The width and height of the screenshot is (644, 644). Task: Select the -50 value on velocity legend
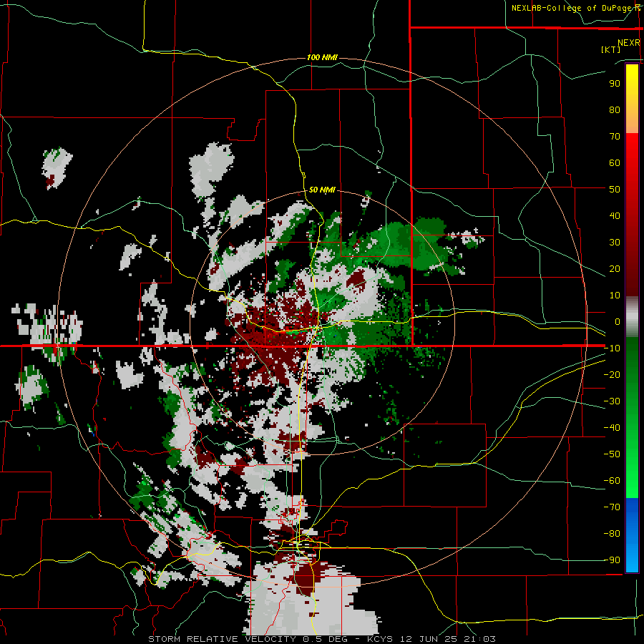click(612, 454)
